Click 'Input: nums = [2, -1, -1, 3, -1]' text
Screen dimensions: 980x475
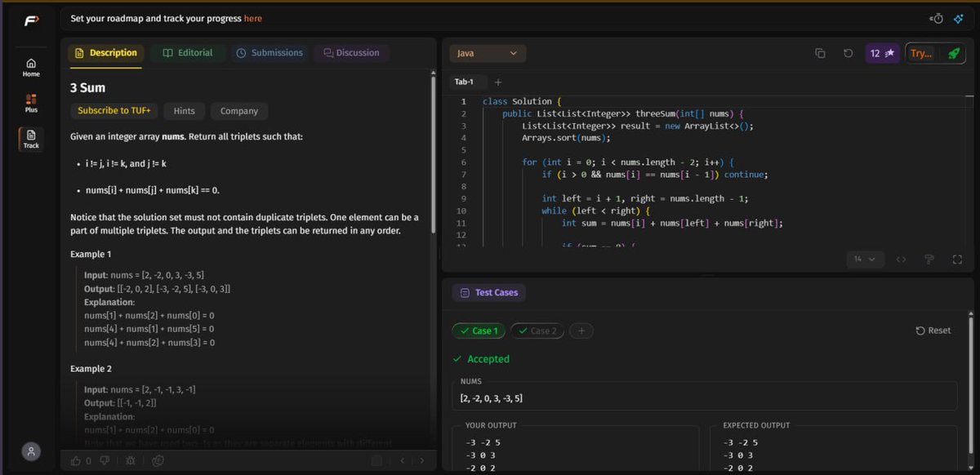coord(140,390)
